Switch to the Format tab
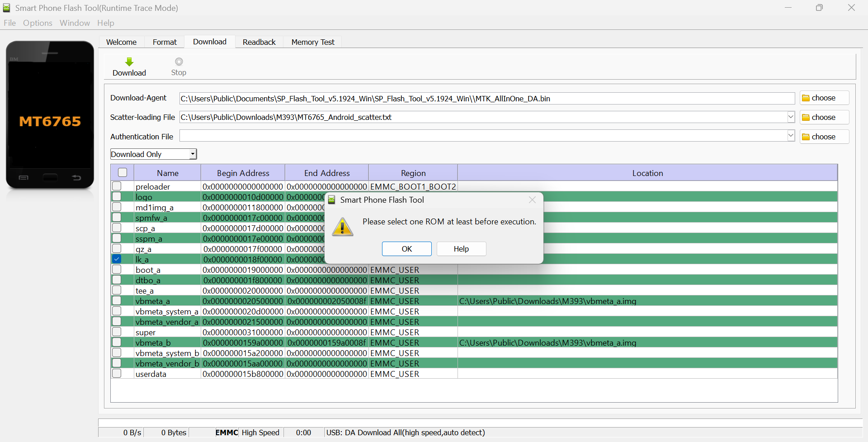Viewport: 868px width, 442px height. [165, 42]
